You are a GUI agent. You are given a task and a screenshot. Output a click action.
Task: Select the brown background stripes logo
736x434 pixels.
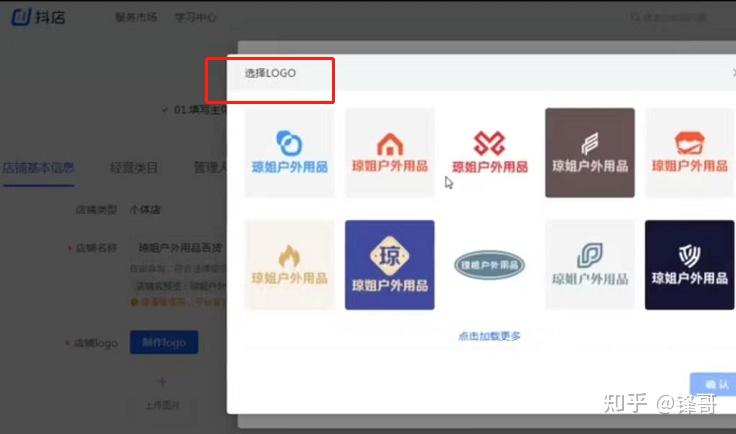click(x=590, y=152)
